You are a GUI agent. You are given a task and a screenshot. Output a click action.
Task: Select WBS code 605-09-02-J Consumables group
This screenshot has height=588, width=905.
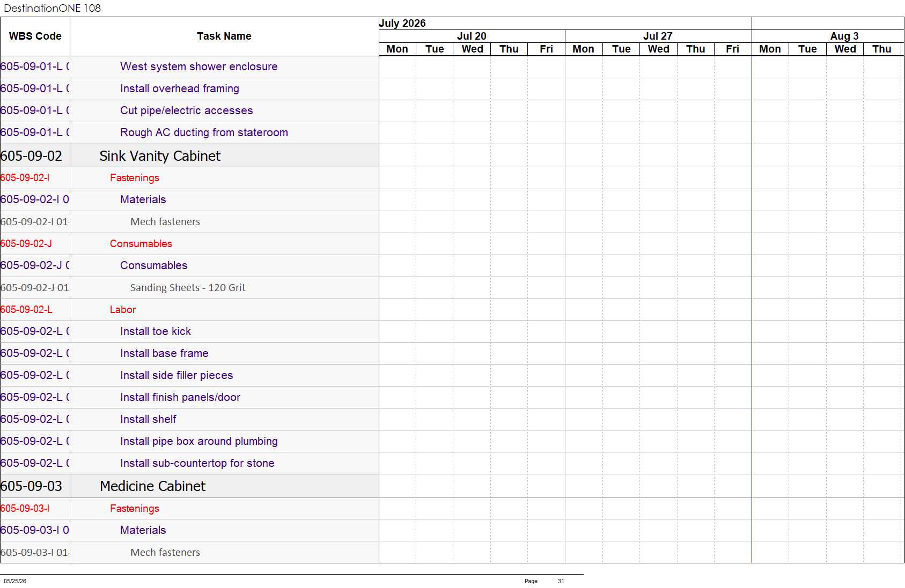(x=26, y=243)
